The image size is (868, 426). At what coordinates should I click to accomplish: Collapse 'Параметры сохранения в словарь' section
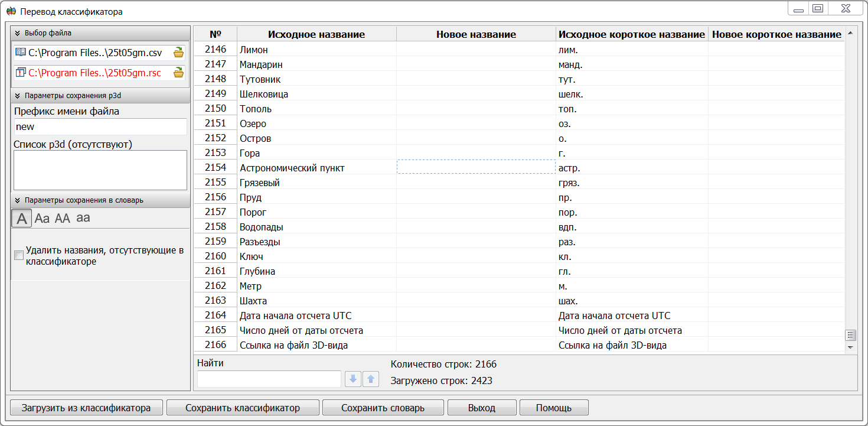pyautogui.click(x=18, y=200)
